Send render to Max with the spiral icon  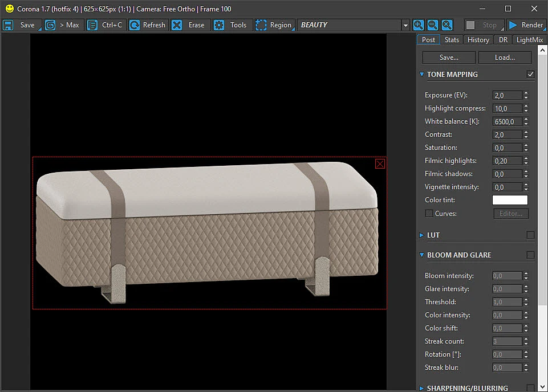tap(50, 25)
